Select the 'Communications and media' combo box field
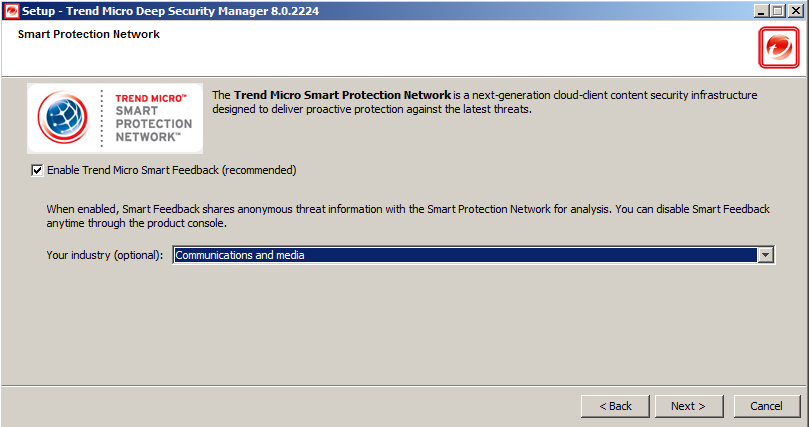 click(464, 255)
